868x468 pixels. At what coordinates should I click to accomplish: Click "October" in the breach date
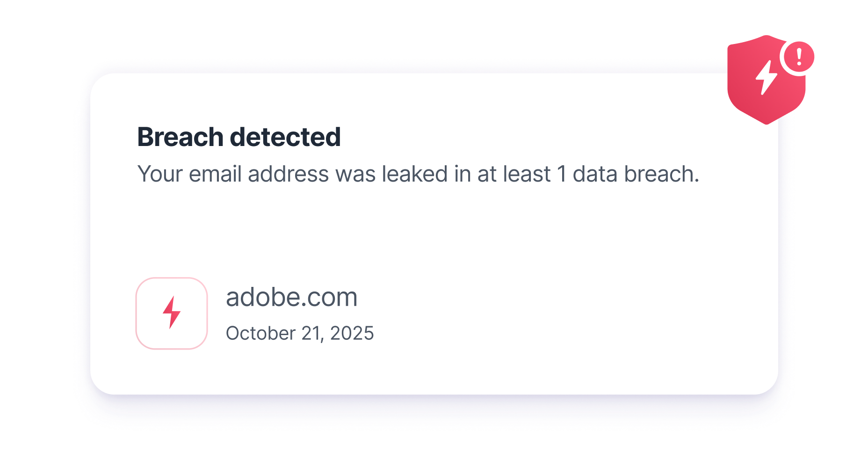[260, 333]
